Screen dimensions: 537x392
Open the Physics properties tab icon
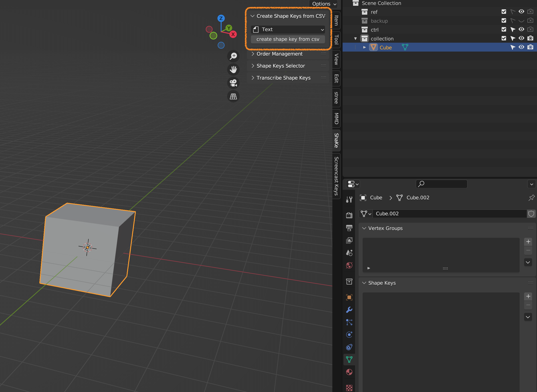pyautogui.click(x=349, y=335)
